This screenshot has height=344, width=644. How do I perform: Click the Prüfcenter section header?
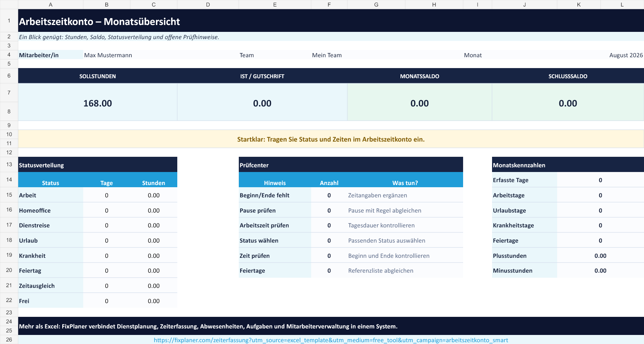pos(351,165)
